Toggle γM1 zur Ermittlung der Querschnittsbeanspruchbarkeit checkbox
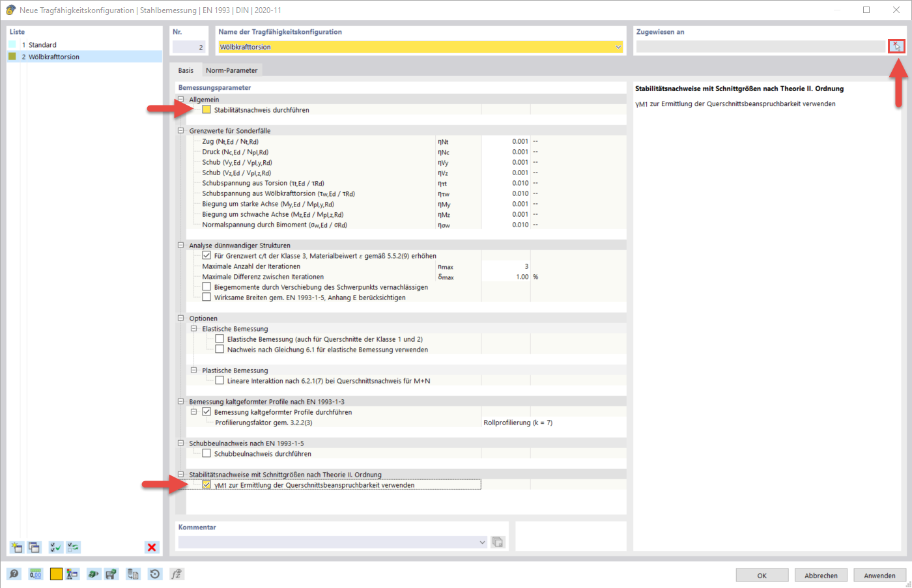This screenshot has height=588, width=912. [207, 484]
